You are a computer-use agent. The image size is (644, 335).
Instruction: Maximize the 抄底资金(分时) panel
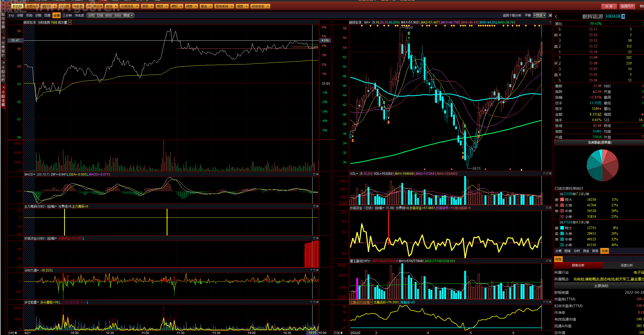(314, 238)
